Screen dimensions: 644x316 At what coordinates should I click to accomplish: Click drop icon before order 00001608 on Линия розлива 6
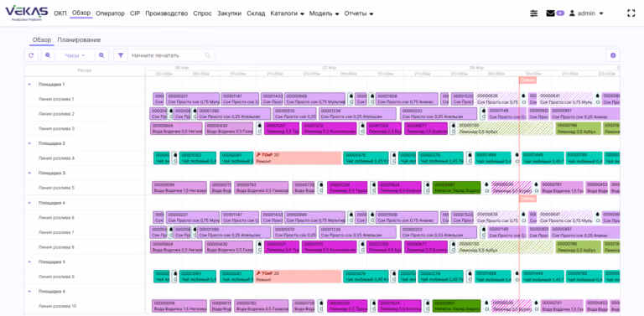click(x=371, y=215)
